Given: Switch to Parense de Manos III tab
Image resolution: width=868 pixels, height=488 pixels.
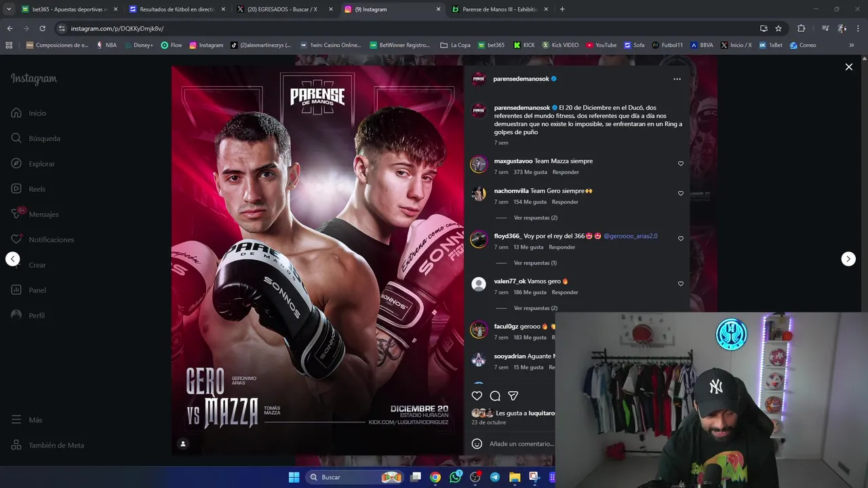Looking at the screenshot, I should click(500, 9).
